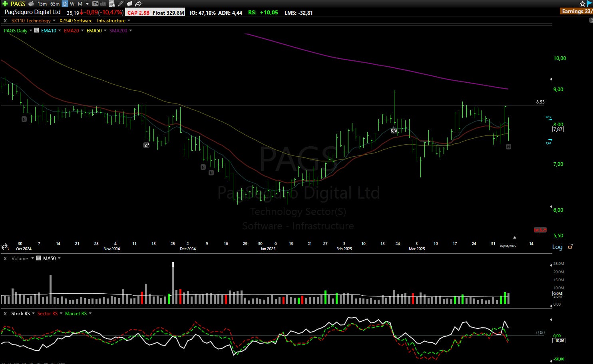593x364 pixels.
Task: Click the $,34 earnings marker on the chart
Action: coord(394,131)
